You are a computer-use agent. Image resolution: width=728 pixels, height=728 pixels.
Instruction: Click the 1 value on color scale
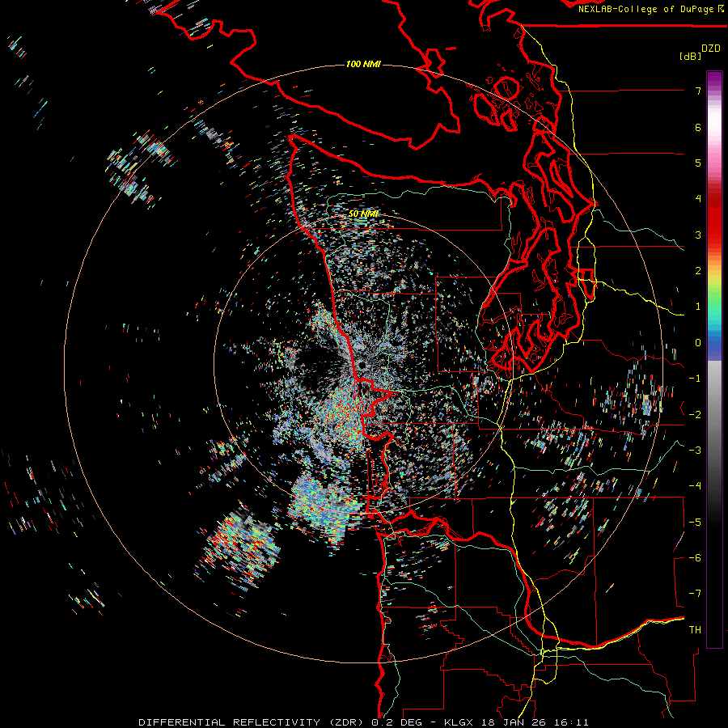click(698, 307)
